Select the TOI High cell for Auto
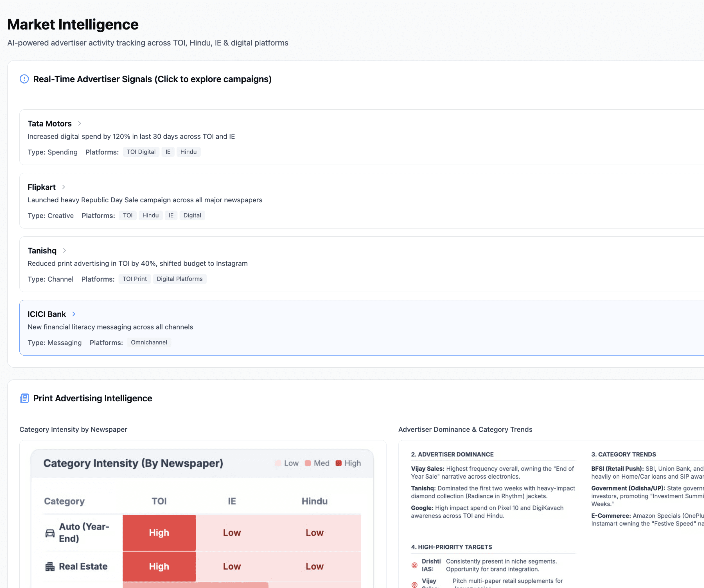This screenshot has height=588, width=704. click(x=159, y=533)
